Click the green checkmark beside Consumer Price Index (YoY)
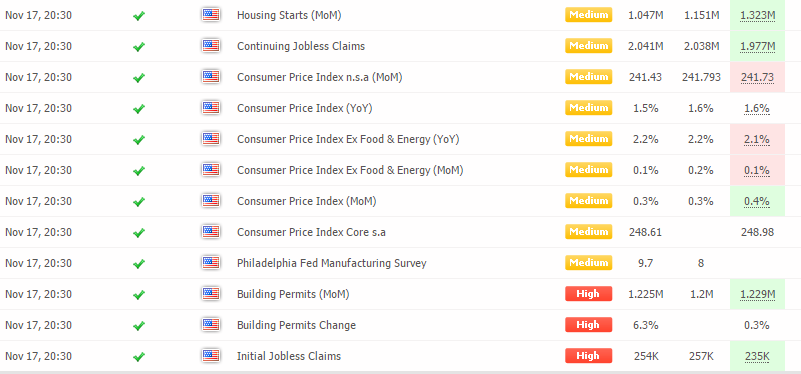This screenshot has height=374, width=801. (138, 109)
